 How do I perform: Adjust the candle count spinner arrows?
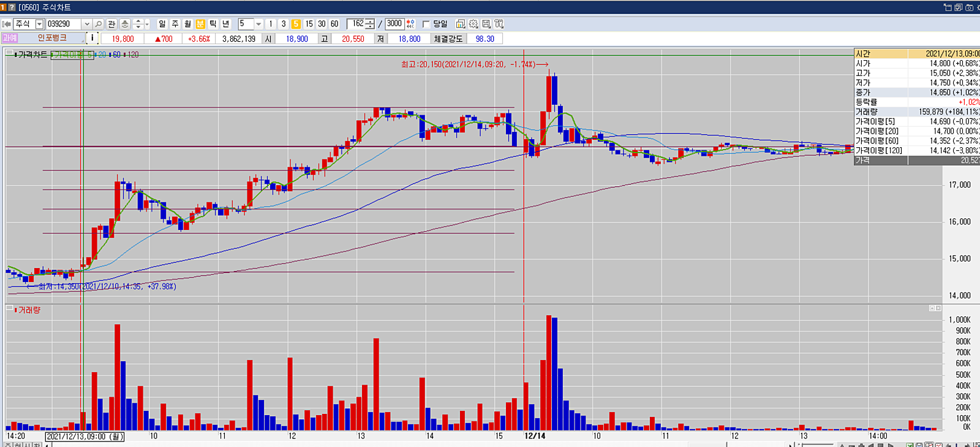(x=370, y=24)
